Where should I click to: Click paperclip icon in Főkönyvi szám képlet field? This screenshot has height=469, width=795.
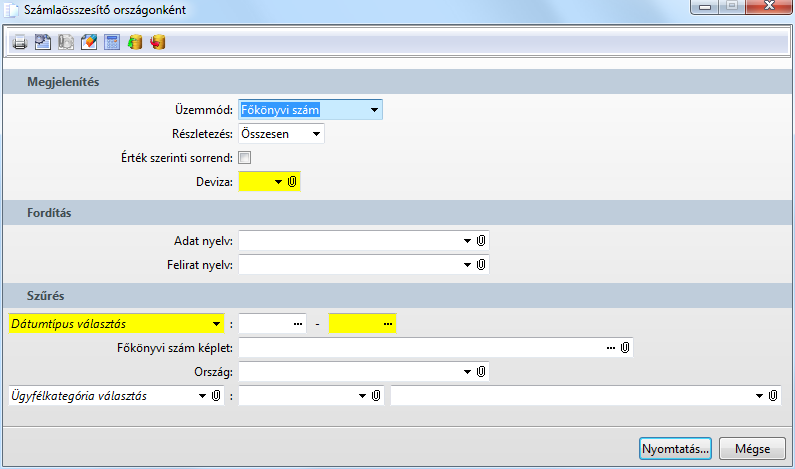tap(625, 348)
